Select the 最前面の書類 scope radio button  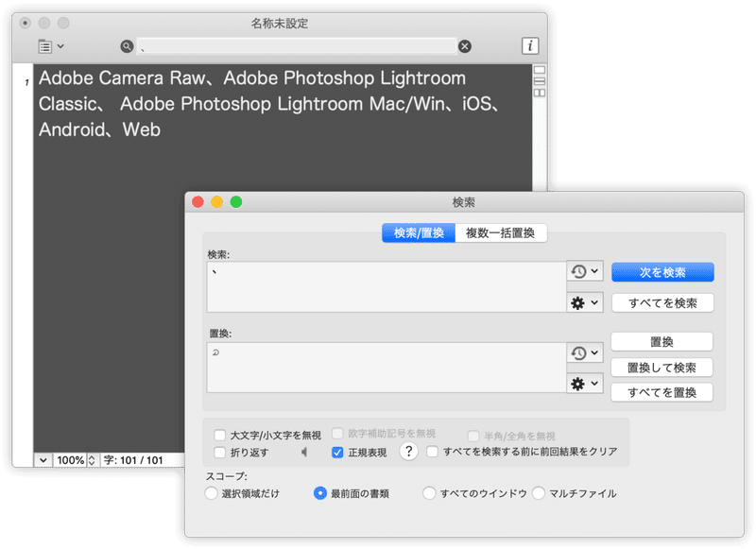coord(320,493)
